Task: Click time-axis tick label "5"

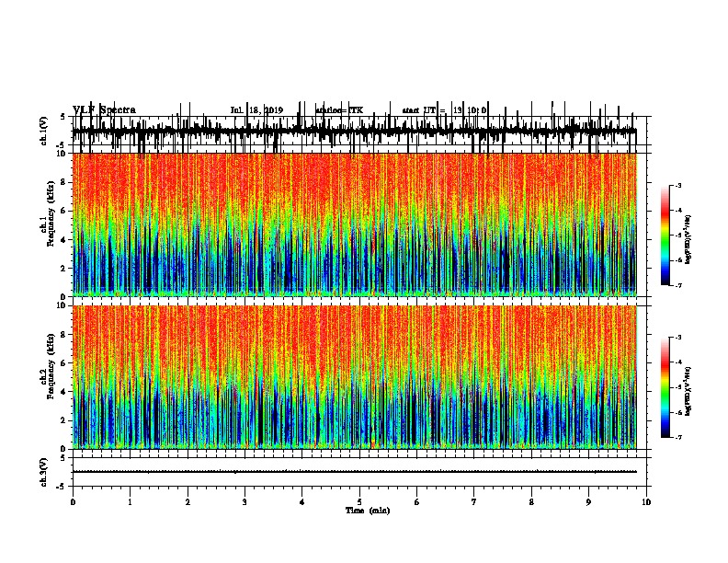Action: tap(359, 502)
